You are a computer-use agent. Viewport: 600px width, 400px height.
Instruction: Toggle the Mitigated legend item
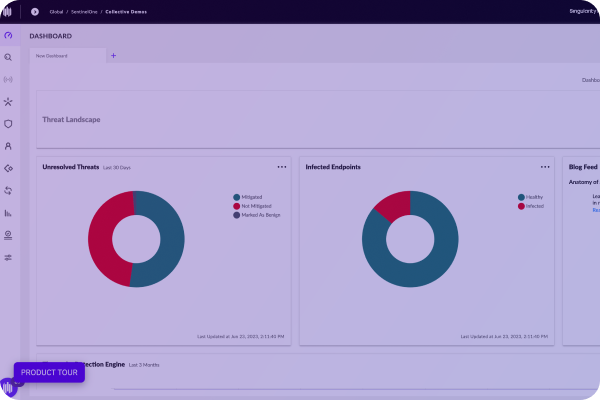[253, 197]
